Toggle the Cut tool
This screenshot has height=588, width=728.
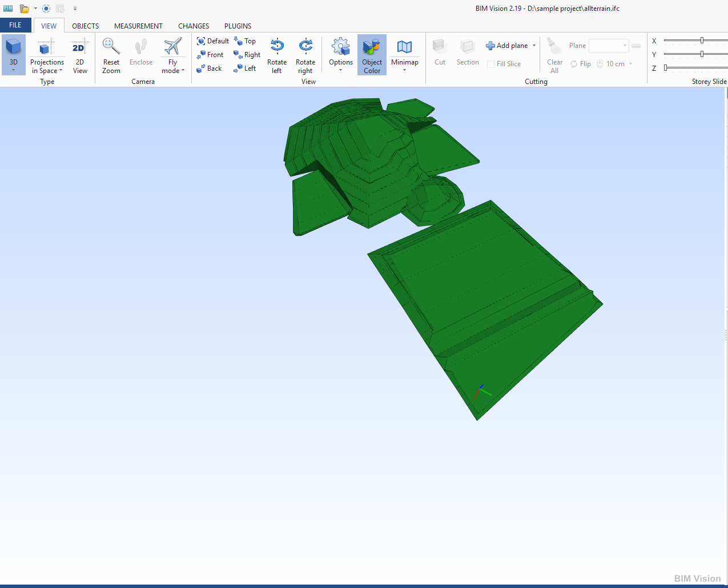[x=439, y=54]
